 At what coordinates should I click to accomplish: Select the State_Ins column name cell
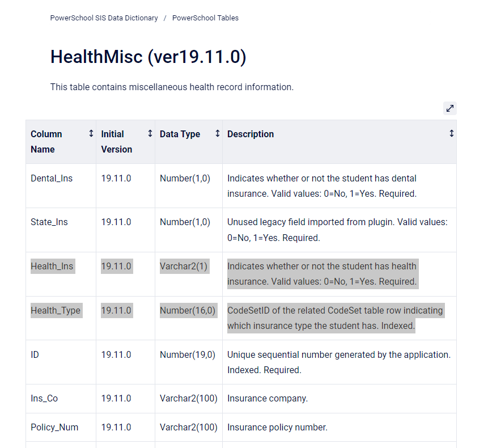pos(49,222)
